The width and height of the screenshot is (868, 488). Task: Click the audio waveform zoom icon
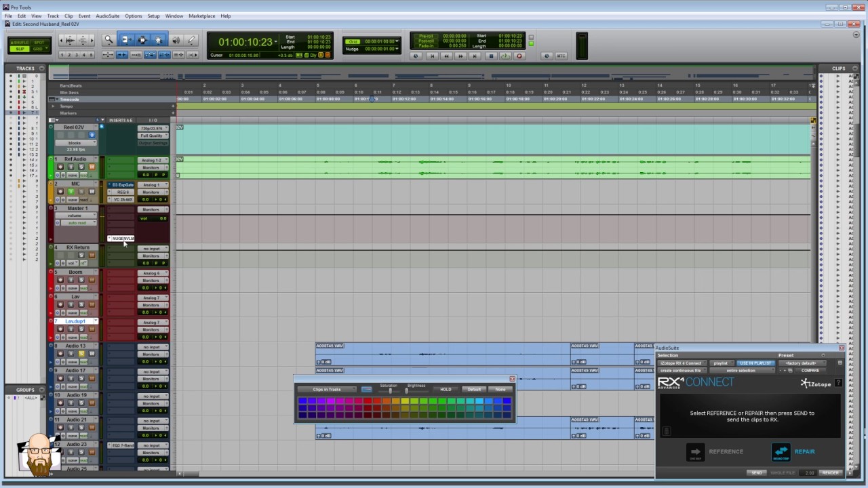pos(70,40)
